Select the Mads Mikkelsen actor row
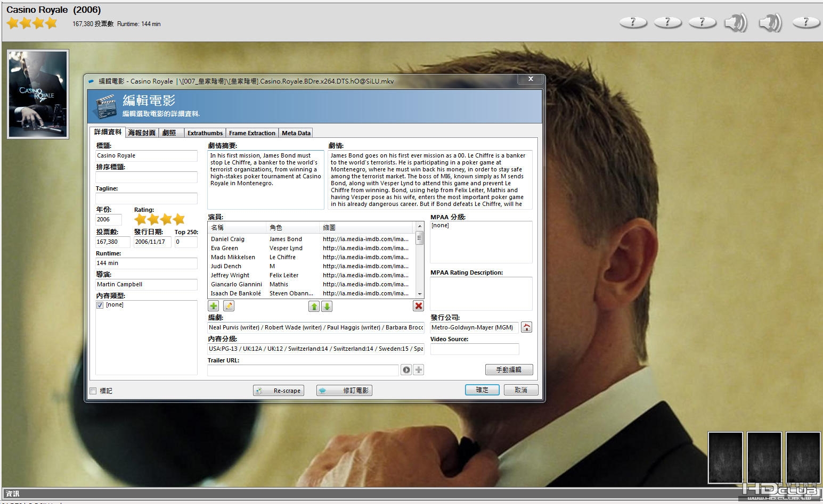Screen dimensions: 823x504 (312, 257)
